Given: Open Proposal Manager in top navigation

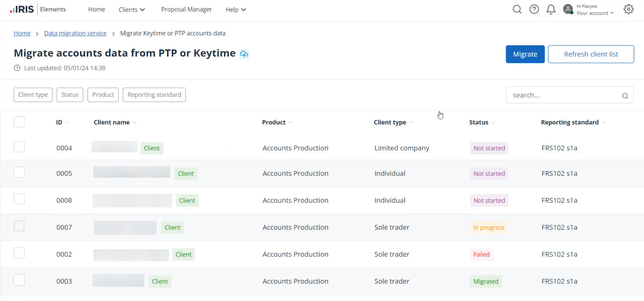Looking at the screenshot, I should (x=187, y=9).
